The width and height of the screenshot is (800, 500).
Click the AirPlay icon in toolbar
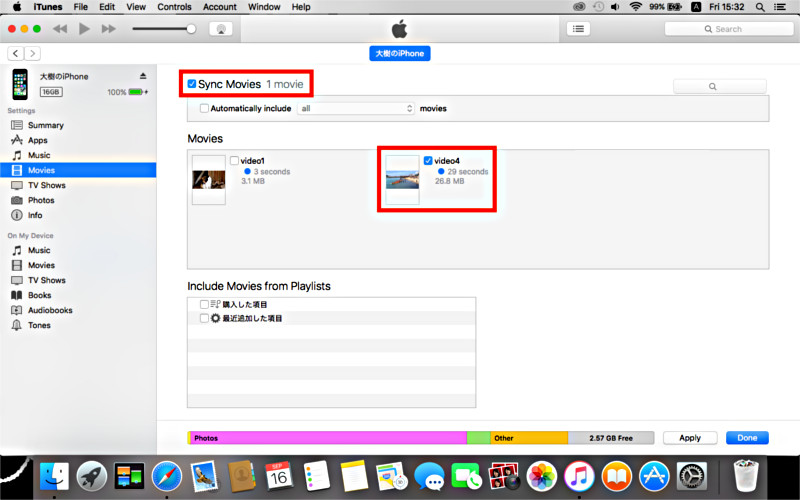221,29
